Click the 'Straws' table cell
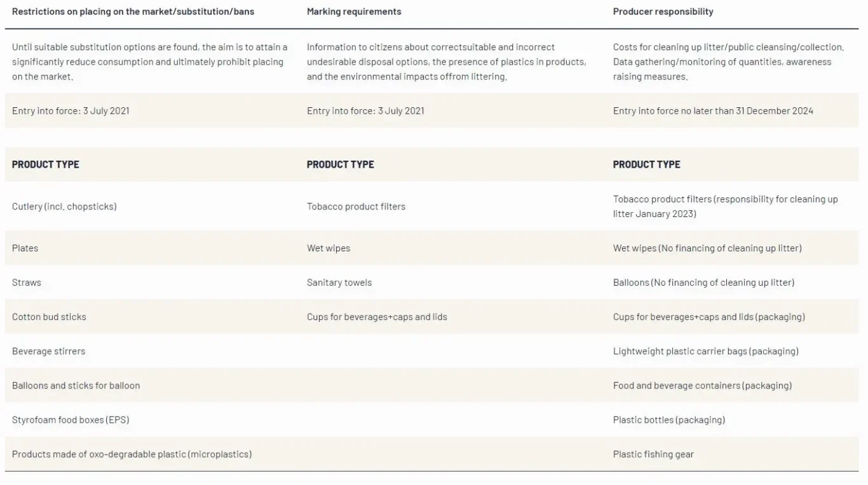 click(26, 282)
